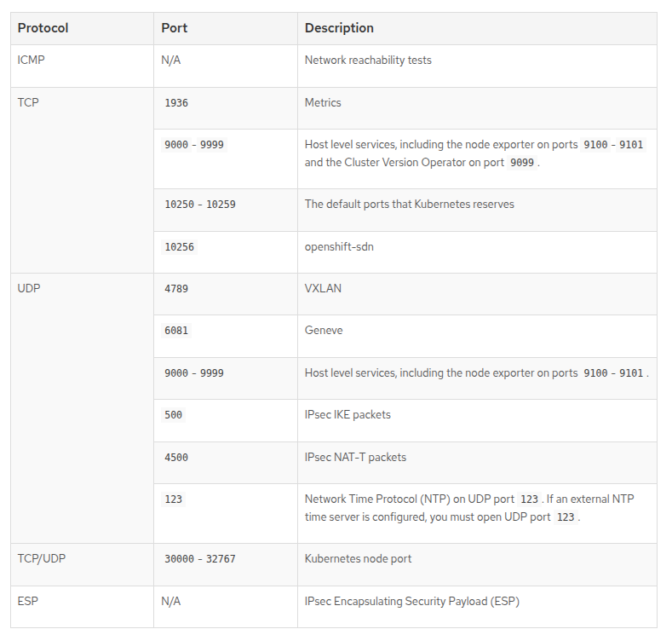
Task: Click the Metrics description cell
Action: coord(323,102)
